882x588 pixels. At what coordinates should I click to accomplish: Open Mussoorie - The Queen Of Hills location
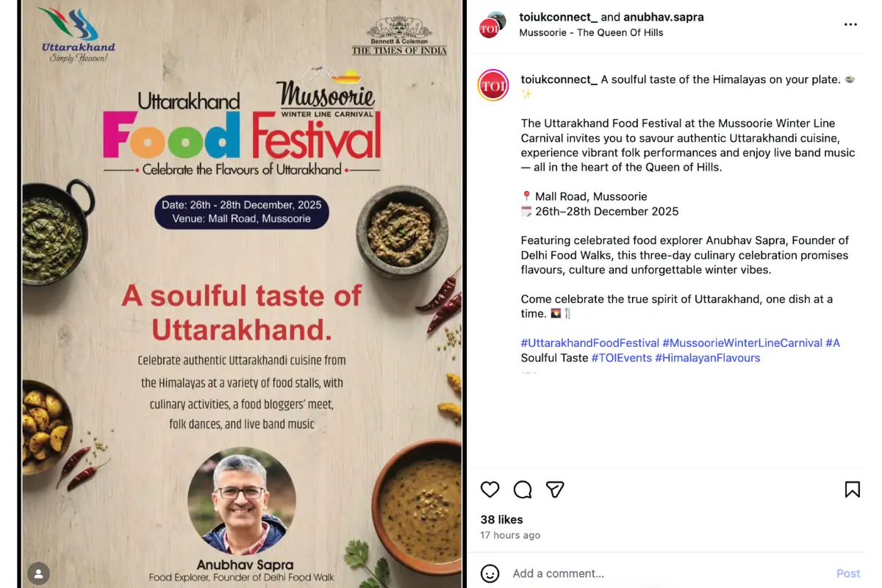[x=591, y=32]
